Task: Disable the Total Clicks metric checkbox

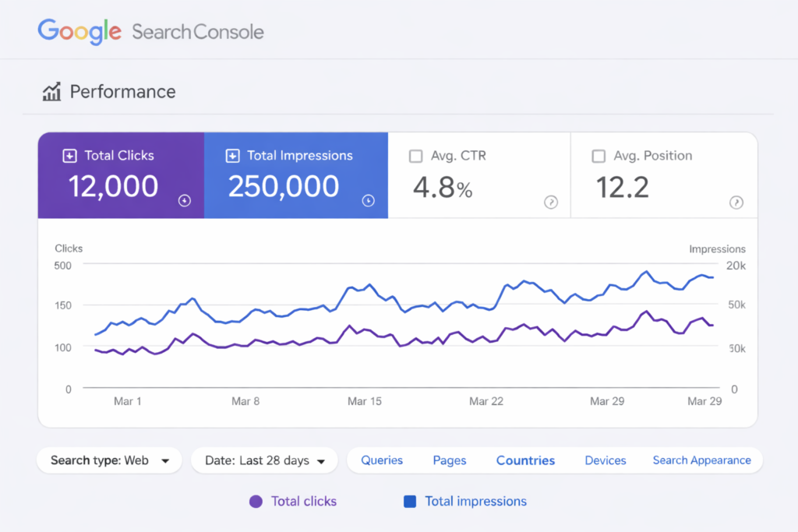Action: (x=69, y=156)
